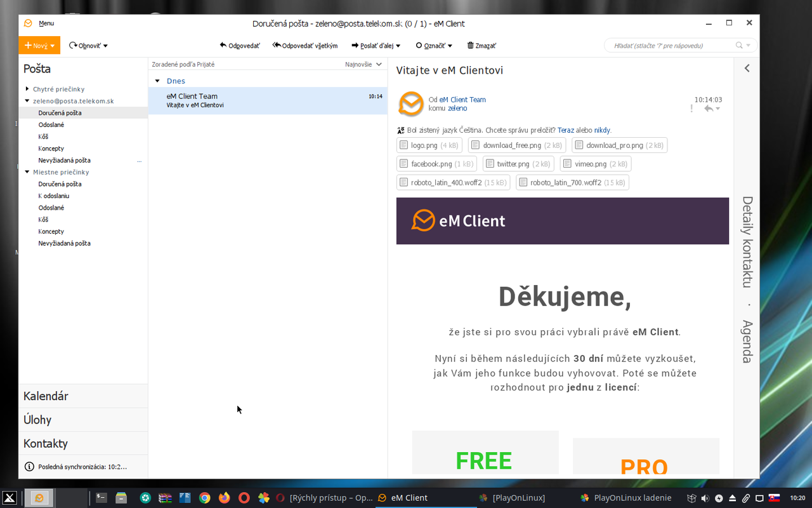Open the Obnoviť dropdown arrow
The image size is (812, 508).
[105, 46]
